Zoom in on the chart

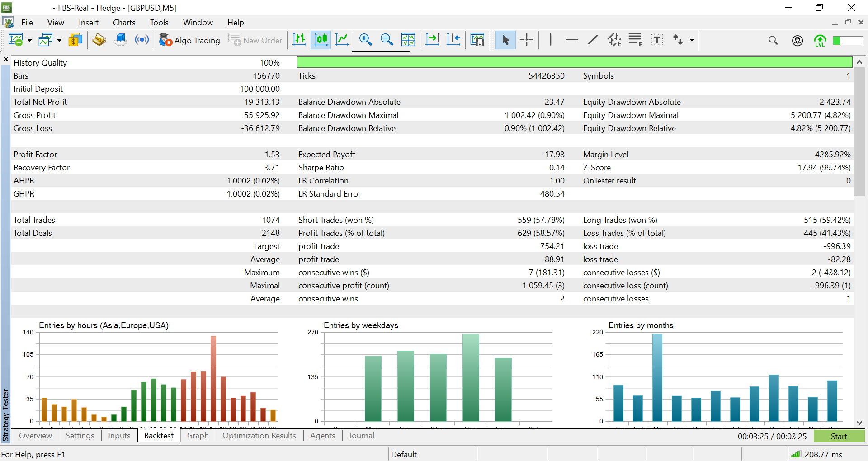point(365,40)
